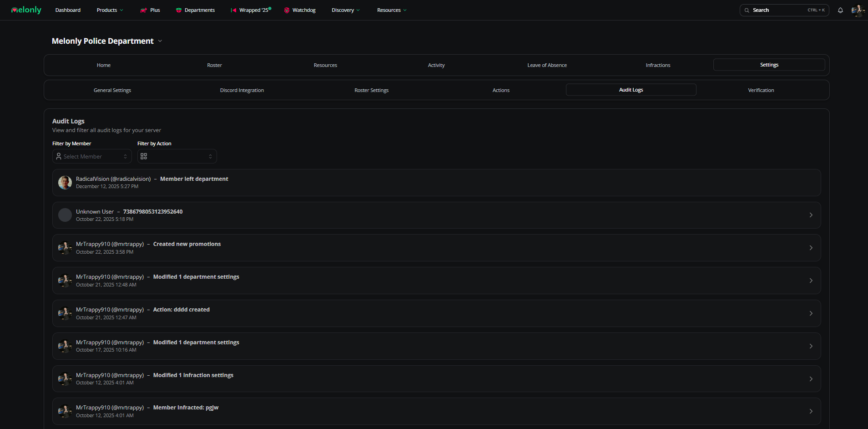Image resolution: width=868 pixels, height=429 pixels.
Task: Click "October 22, 2025 3:58 PM" timestamp
Action: point(105,252)
